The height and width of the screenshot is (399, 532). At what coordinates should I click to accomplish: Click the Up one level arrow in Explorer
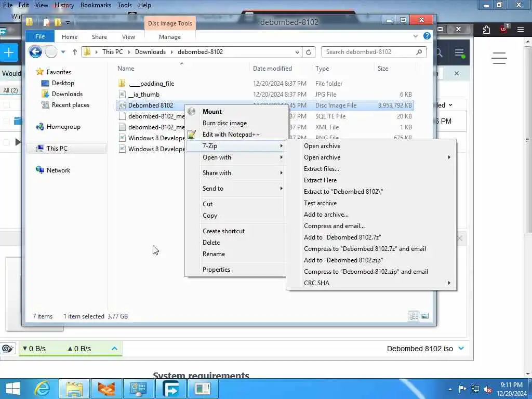pos(75,52)
